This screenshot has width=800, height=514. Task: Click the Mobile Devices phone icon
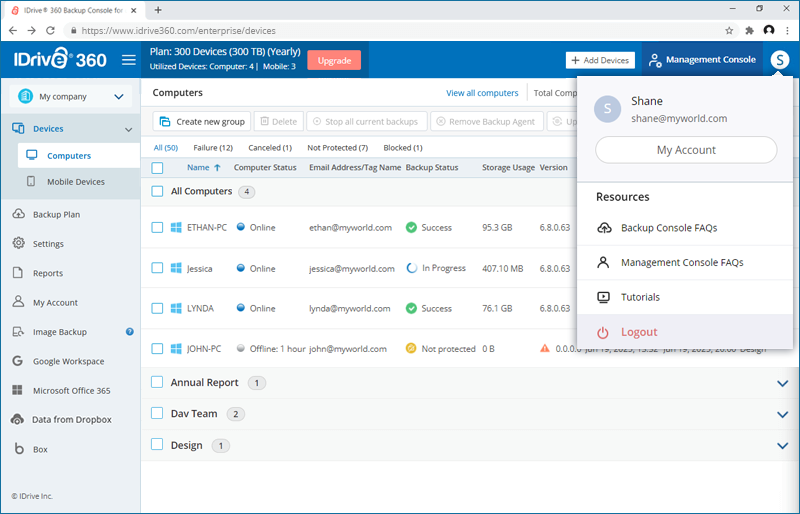coord(31,181)
